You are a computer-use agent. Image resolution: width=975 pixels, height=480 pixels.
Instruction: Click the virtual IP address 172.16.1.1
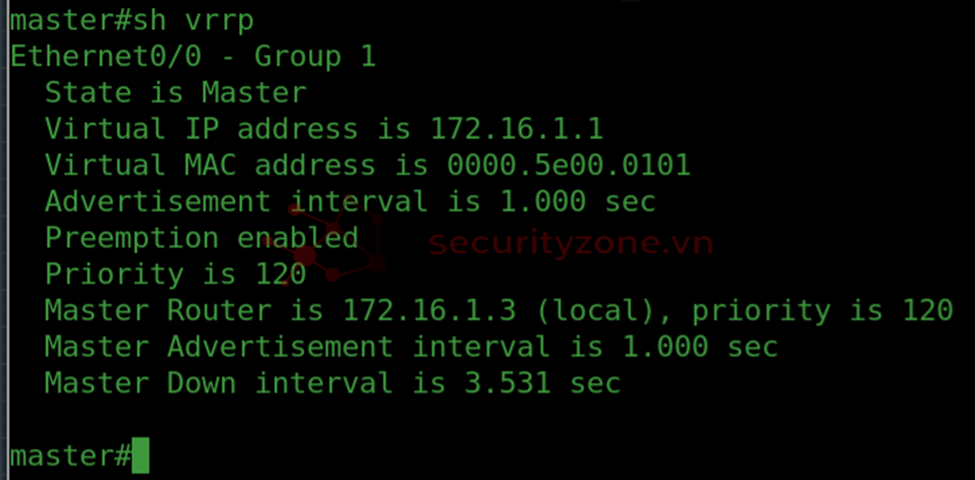click(517, 129)
